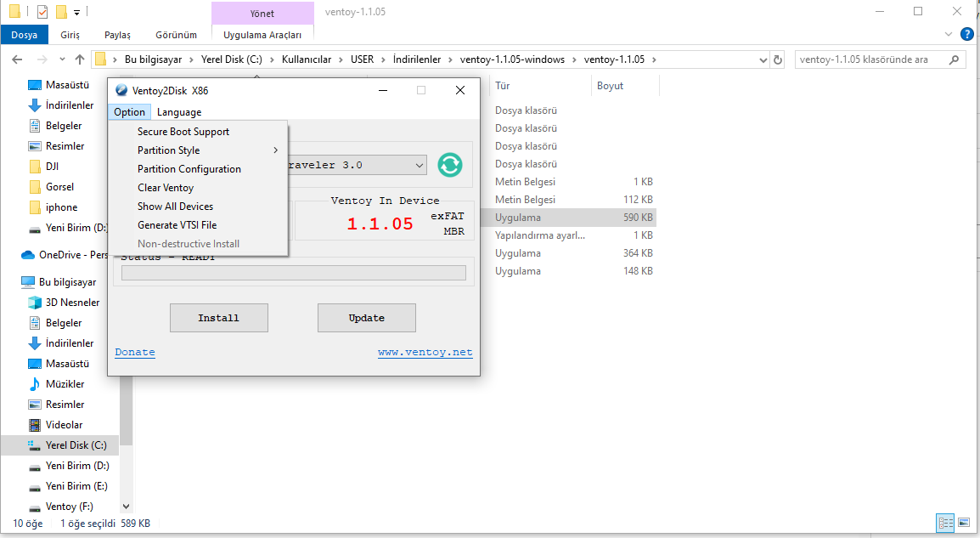
Task: Toggle Show All Devices option
Action: click(x=175, y=207)
